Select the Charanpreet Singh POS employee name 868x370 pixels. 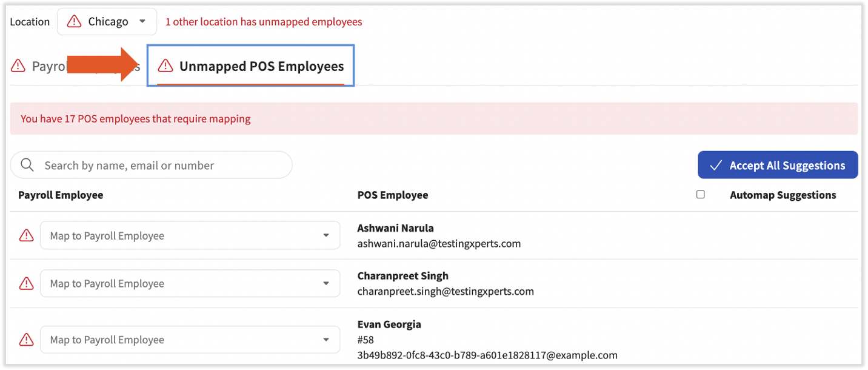click(x=403, y=276)
